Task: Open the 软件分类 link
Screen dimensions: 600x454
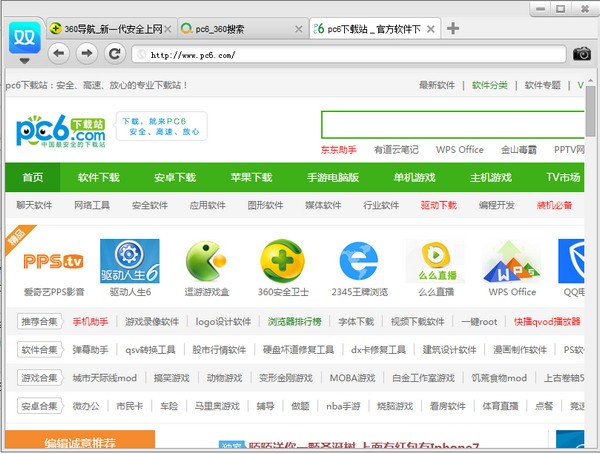Action: click(489, 85)
